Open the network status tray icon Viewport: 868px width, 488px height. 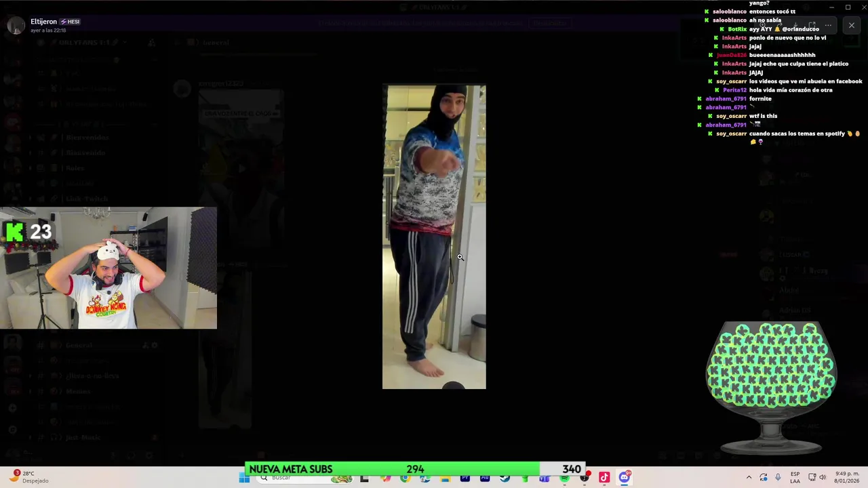pyautogui.click(x=812, y=477)
